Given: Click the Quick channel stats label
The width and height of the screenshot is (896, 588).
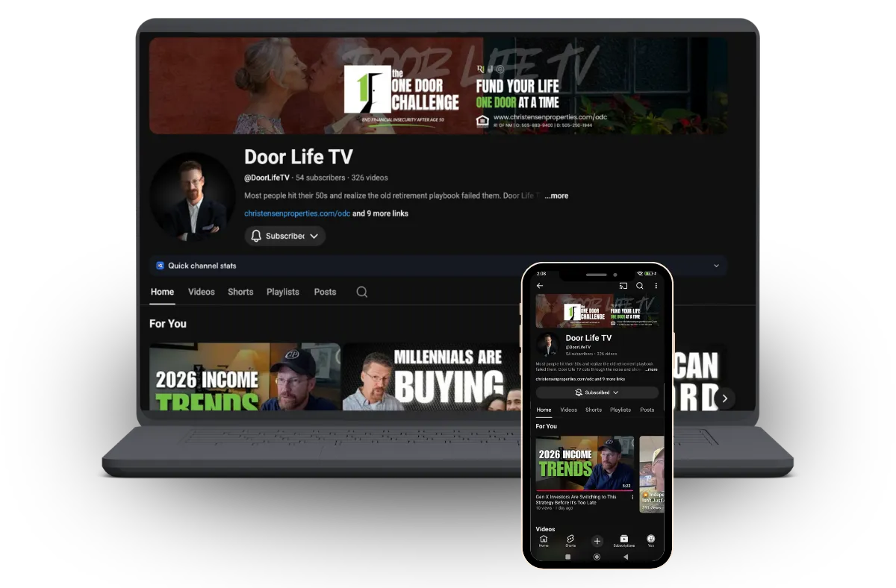Looking at the screenshot, I should pos(202,266).
